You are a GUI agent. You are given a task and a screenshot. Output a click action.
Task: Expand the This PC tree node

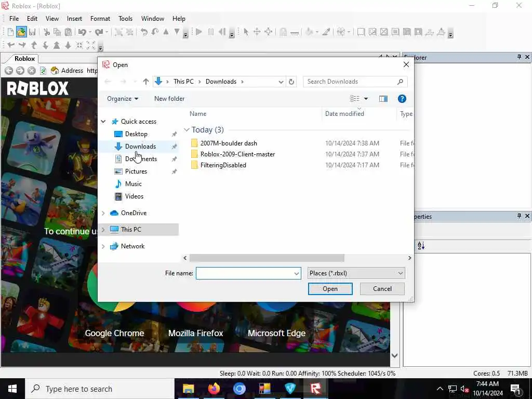[x=103, y=230]
